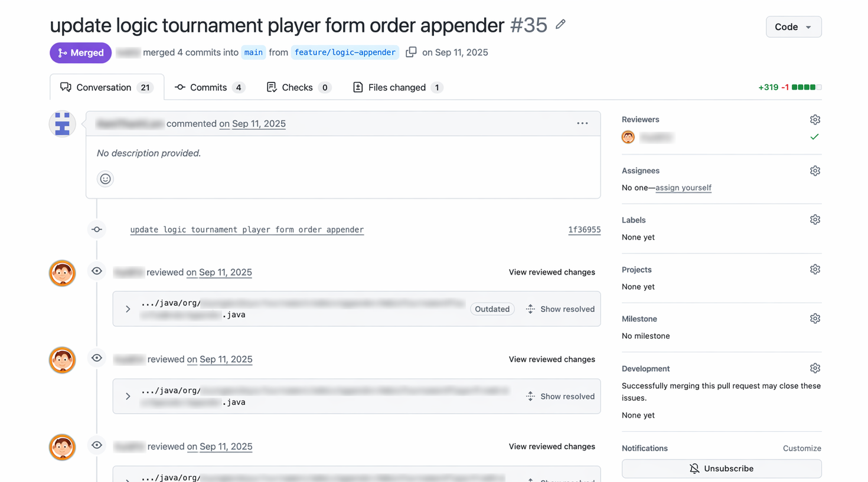Click the green-red diffstat bar

(806, 87)
